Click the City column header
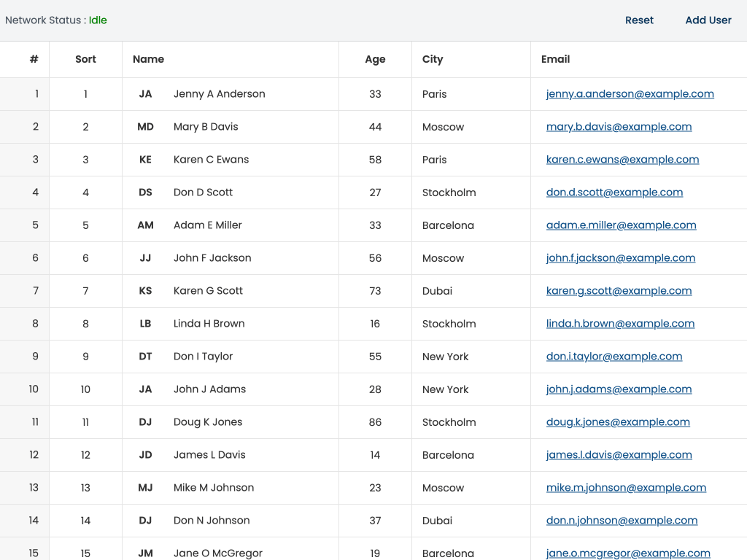 tap(433, 59)
